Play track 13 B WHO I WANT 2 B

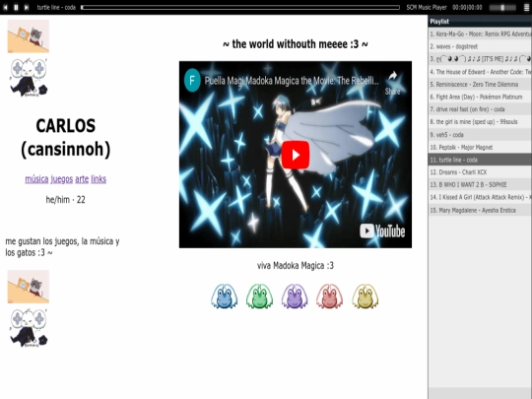click(x=480, y=185)
